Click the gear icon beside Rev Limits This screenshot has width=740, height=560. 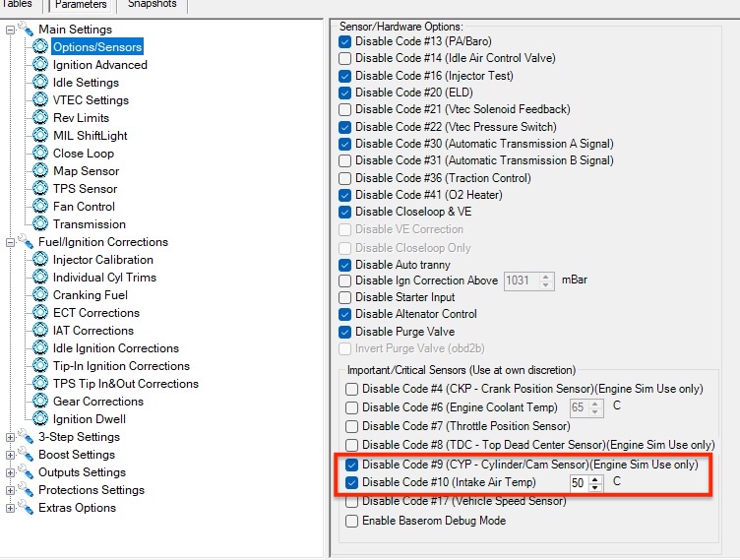[x=40, y=118]
